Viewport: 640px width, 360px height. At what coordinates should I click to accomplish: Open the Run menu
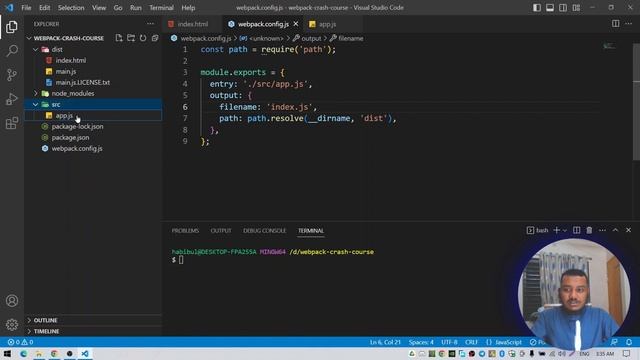(136, 7)
